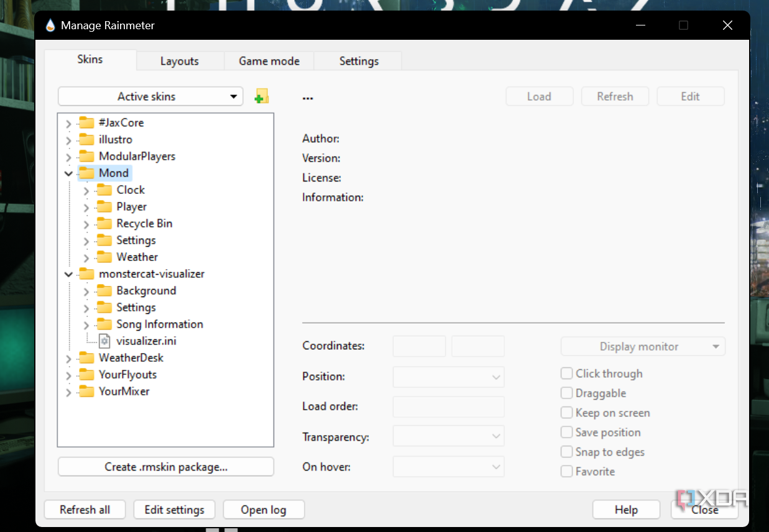Open the Display monitor dropdown
The image size is (769, 532).
(643, 346)
